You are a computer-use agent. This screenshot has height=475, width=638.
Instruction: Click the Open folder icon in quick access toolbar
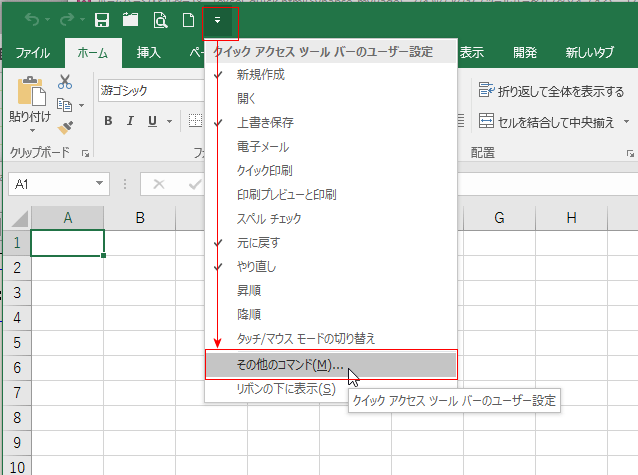click(x=131, y=20)
